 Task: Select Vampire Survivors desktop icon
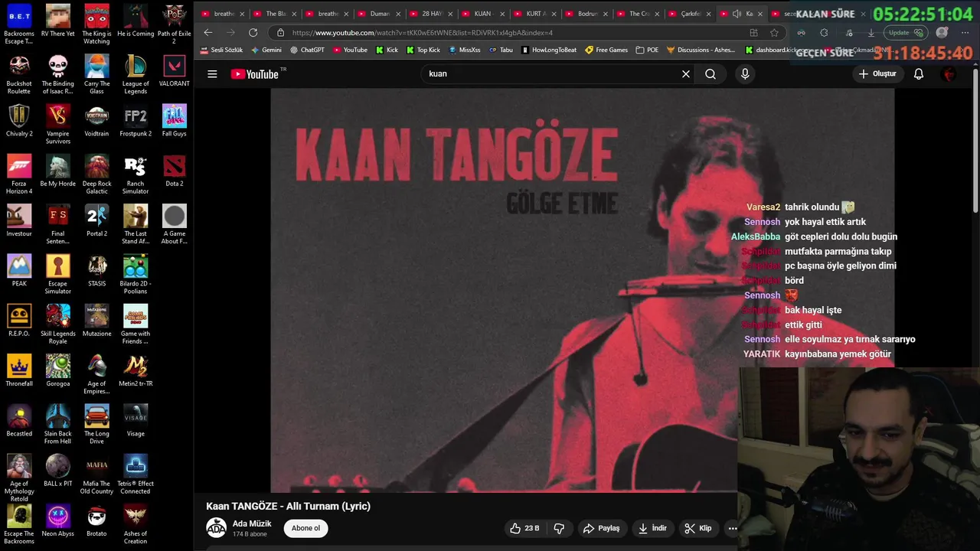tap(58, 125)
